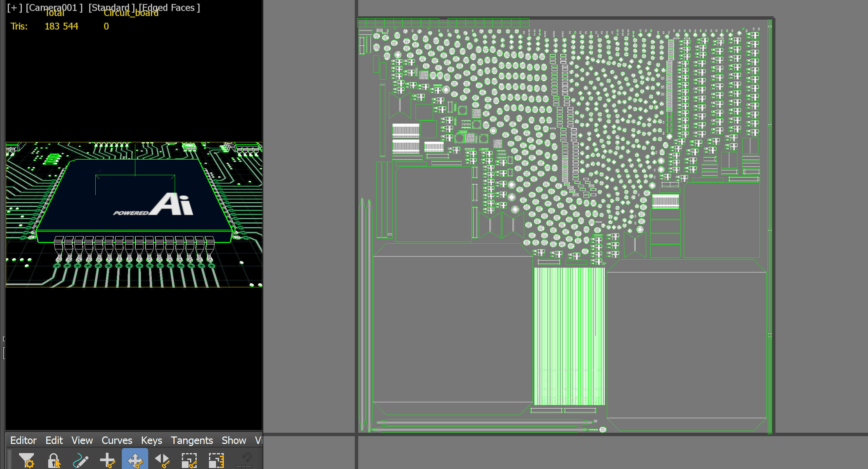Choose the Scale Keys tool

[x=189, y=460]
